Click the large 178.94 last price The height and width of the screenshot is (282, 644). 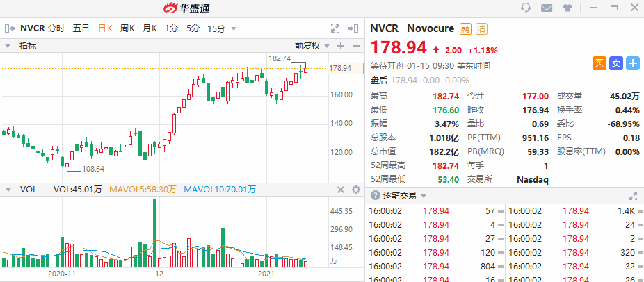pyautogui.click(x=399, y=48)
